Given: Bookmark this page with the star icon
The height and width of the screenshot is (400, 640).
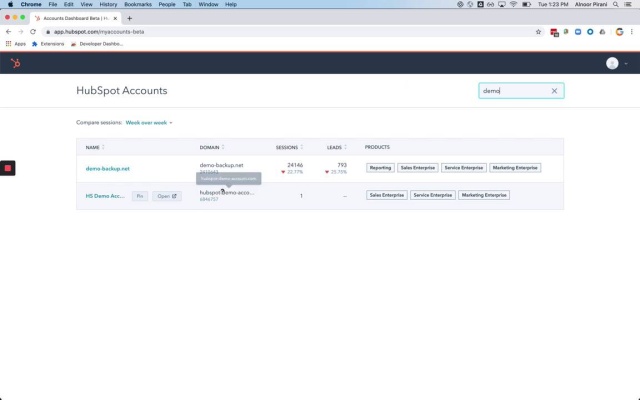Looking at the screenshot, I should click(538, 32).
